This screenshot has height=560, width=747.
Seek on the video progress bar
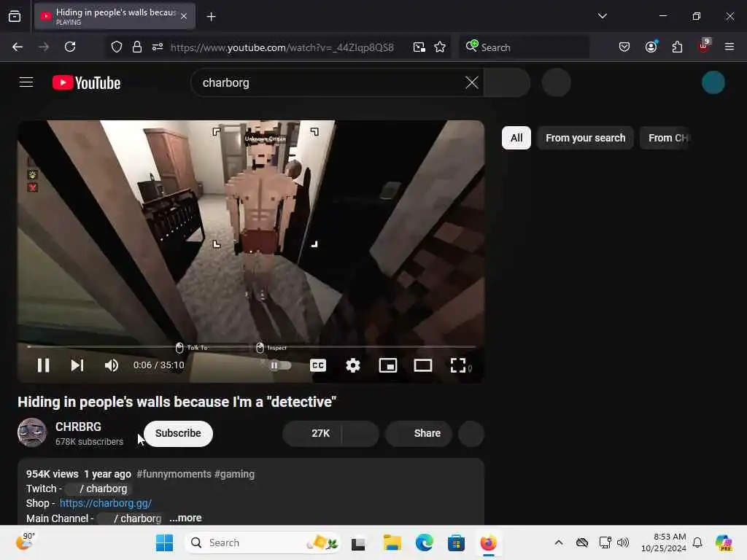click(251, 346)
